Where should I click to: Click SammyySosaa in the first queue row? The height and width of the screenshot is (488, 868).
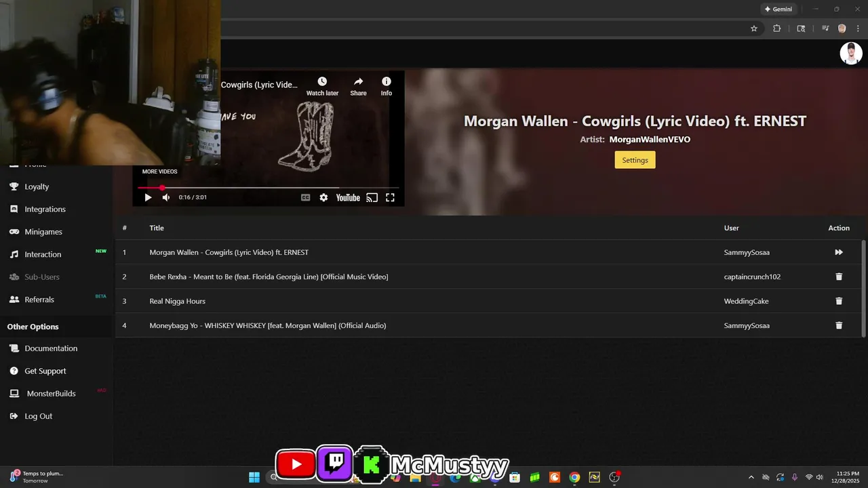[x=747, y=252]
